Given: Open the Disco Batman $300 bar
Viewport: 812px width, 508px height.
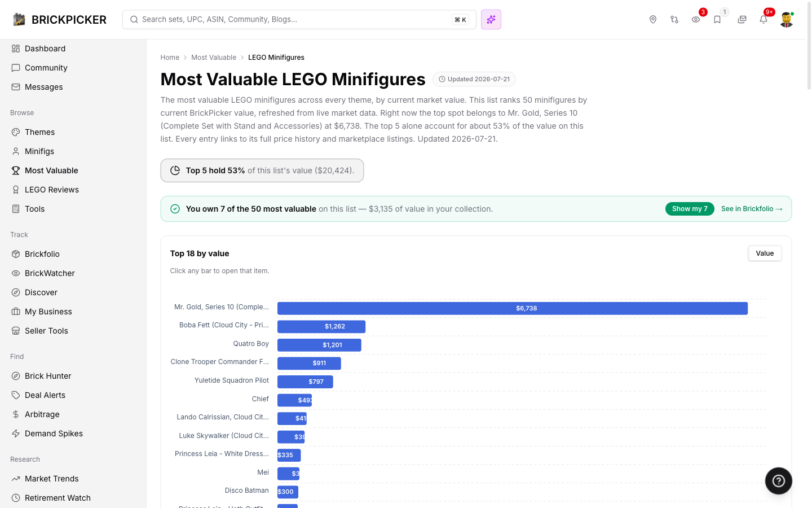Looking at the screenshot, I should pyautogui.click(x=288, y=492).
